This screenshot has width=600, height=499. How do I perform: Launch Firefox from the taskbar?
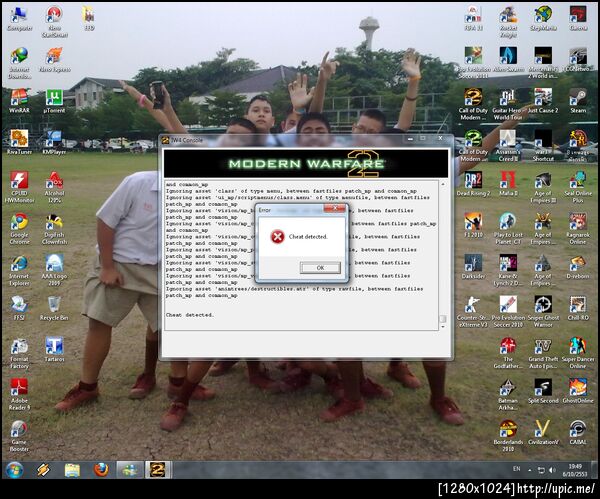[x=101, y=470]
